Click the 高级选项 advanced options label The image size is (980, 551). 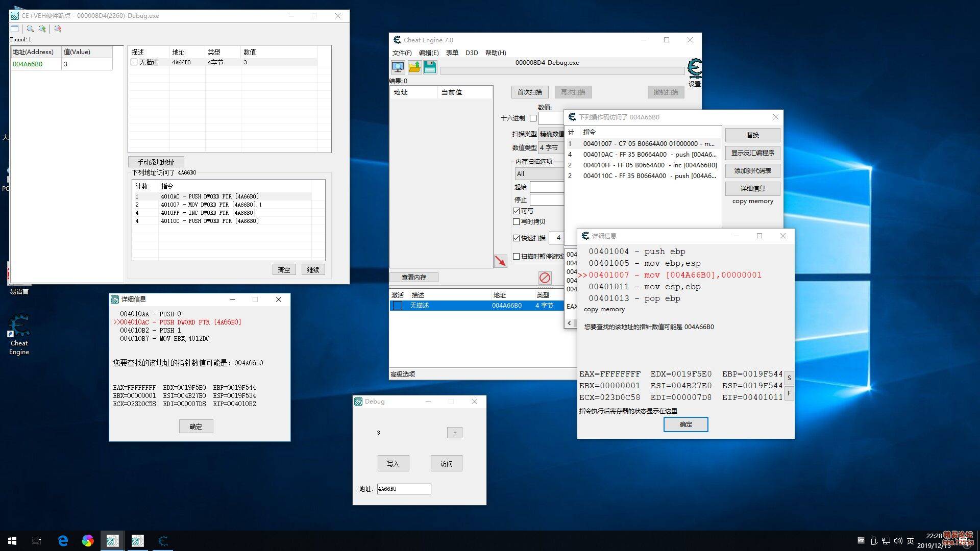click(403, 374)
